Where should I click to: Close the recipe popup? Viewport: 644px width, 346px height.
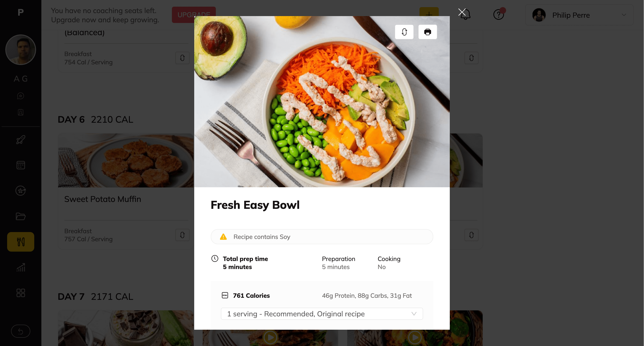[x=462, y=12]
